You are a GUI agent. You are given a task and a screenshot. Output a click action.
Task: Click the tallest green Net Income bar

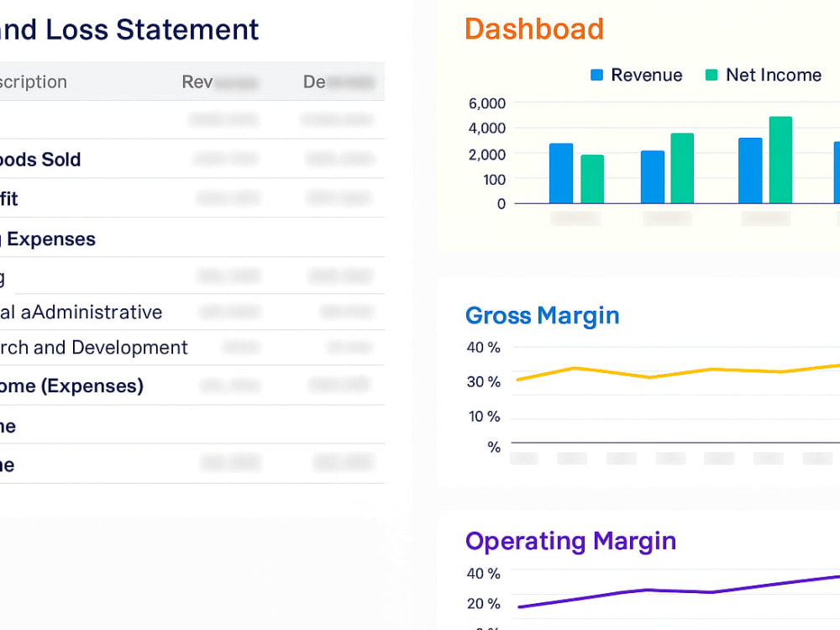[x=780, y=160]
